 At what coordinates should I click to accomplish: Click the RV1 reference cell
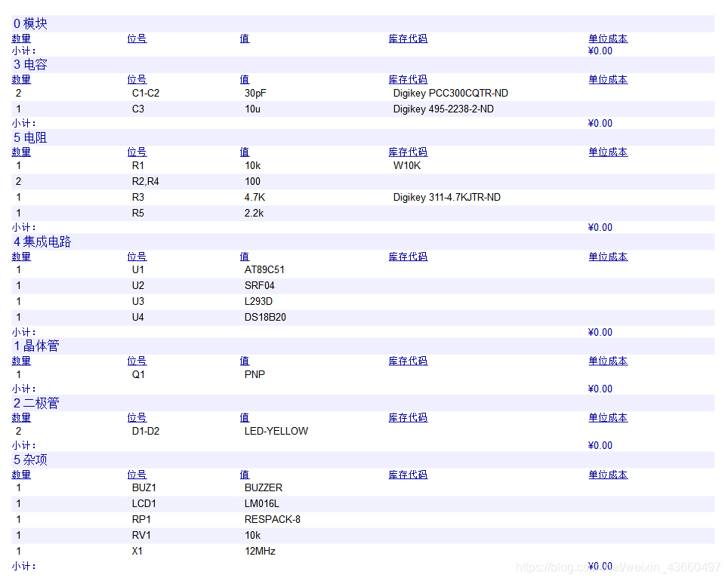pos(141,536)
